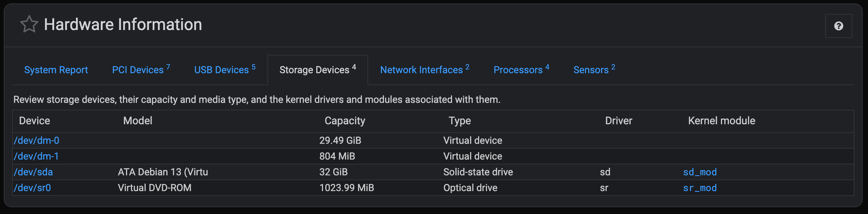
Task: Click the favorite star icon
Action: tap(29, 24)
